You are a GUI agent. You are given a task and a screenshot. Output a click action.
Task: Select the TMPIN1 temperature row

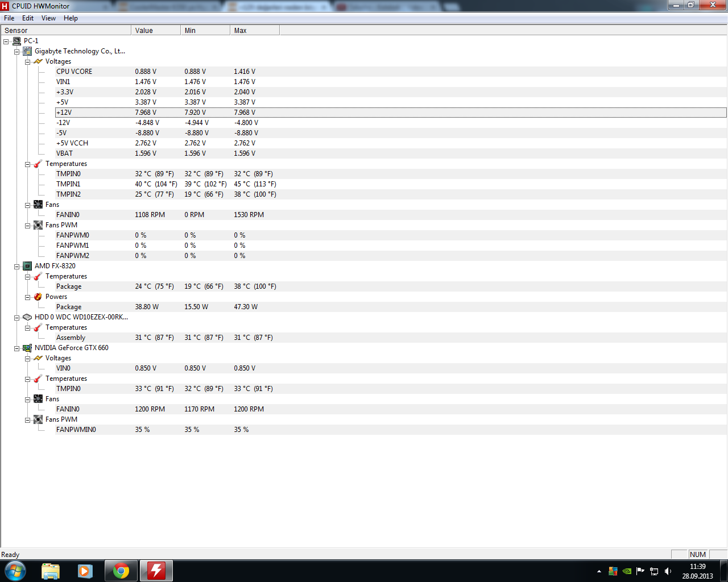(x=391, y=184)
